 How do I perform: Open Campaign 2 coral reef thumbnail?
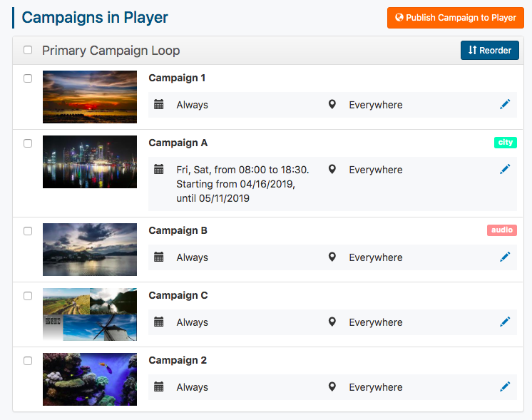click(x=90, y=379)
